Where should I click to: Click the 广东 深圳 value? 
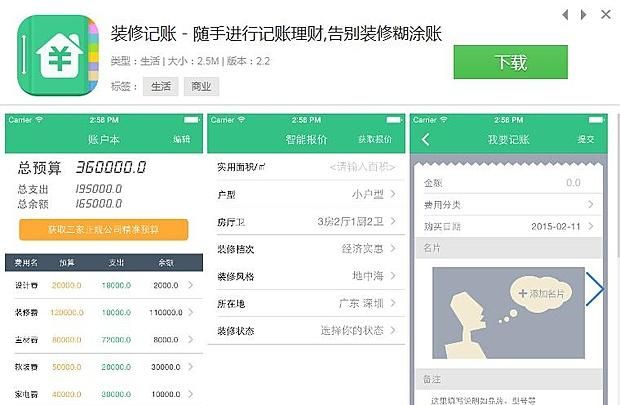pos(361,303)
